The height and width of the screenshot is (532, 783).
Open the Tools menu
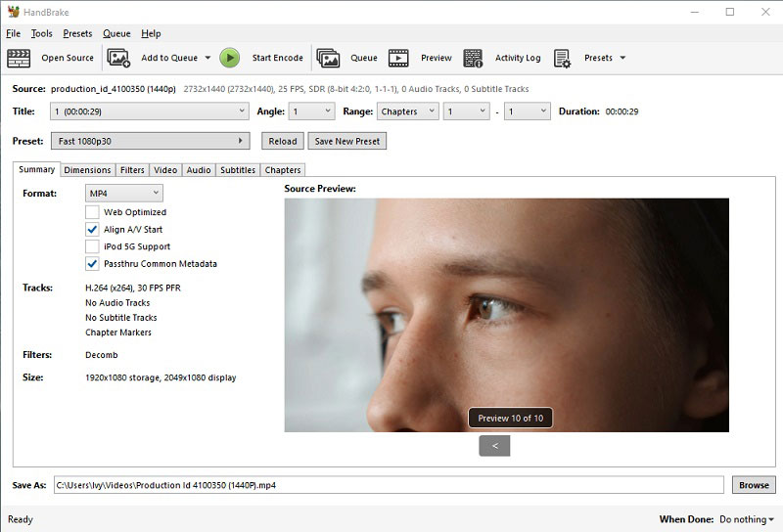coord(41,33)
